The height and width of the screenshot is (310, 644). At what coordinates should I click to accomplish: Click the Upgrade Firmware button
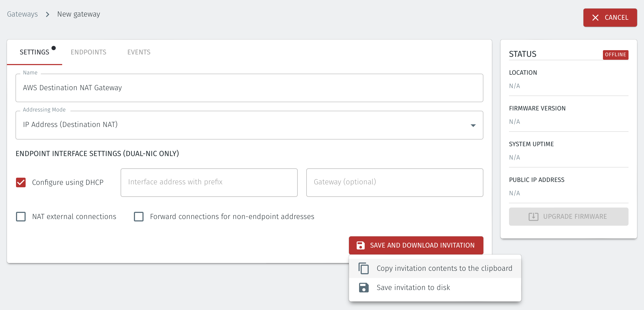tap(569, 217)
